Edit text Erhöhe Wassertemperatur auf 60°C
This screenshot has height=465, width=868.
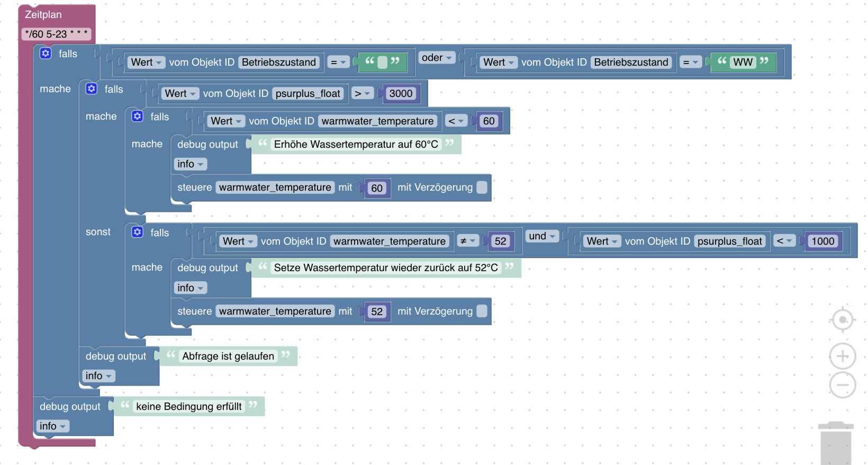click(x=356, y=145)
